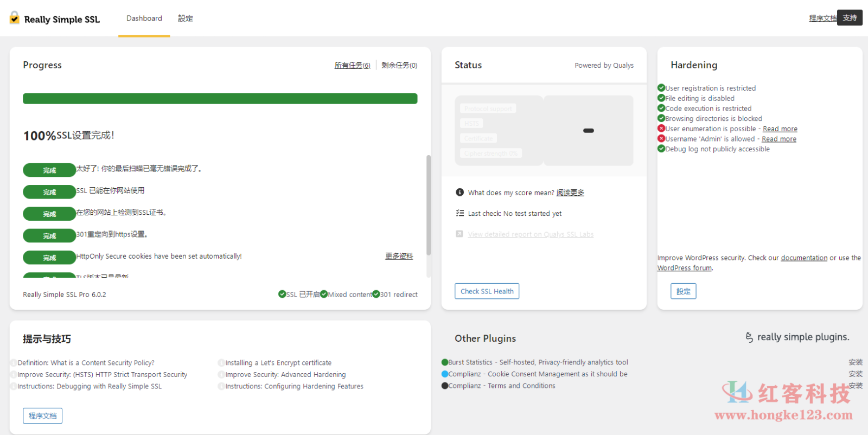Click the 支持 button
Viewport: 868px width, 435px height.
click(850, 17)
